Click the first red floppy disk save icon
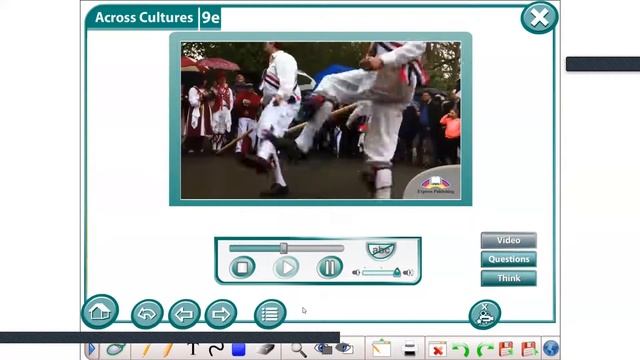Image resolution: width=640 pixels, height=360 pixels. [x=506, y=350]
